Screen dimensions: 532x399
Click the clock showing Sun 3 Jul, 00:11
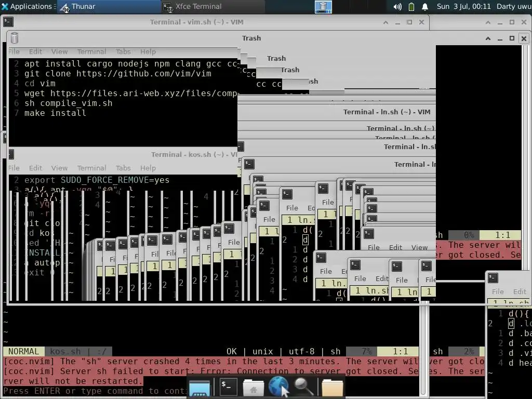coord(463,6)
